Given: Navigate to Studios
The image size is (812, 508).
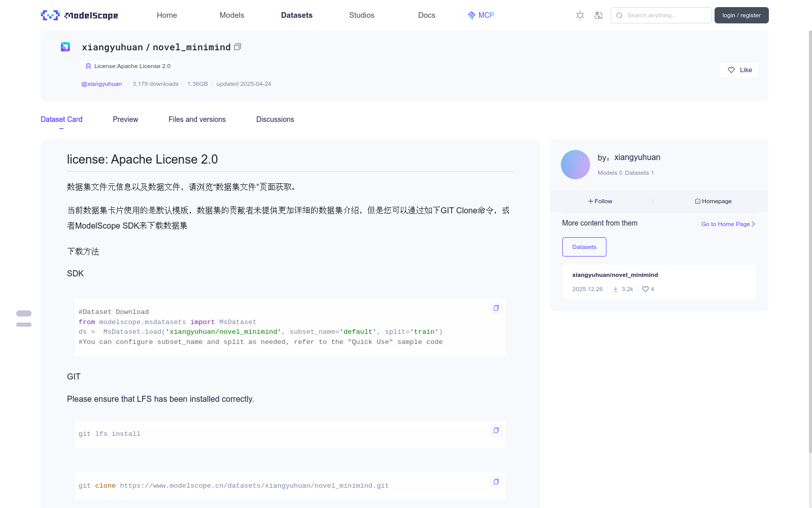Looking at the screenshot, I should (362, 15).
